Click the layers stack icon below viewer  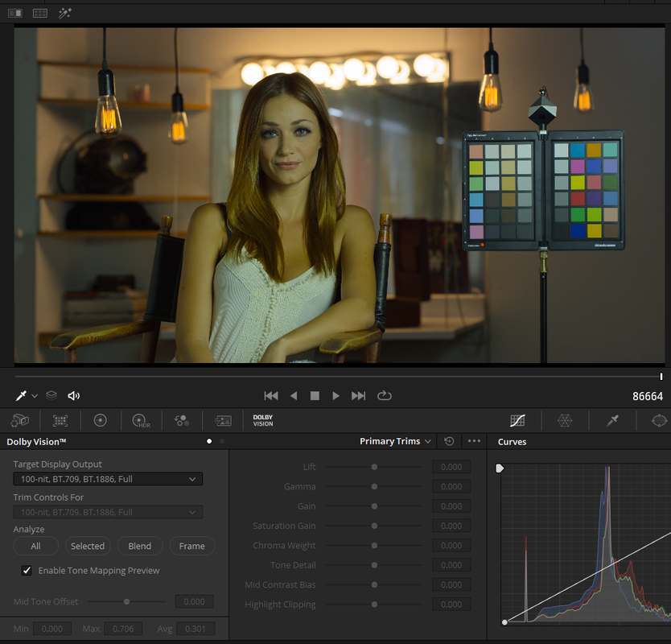51,395
